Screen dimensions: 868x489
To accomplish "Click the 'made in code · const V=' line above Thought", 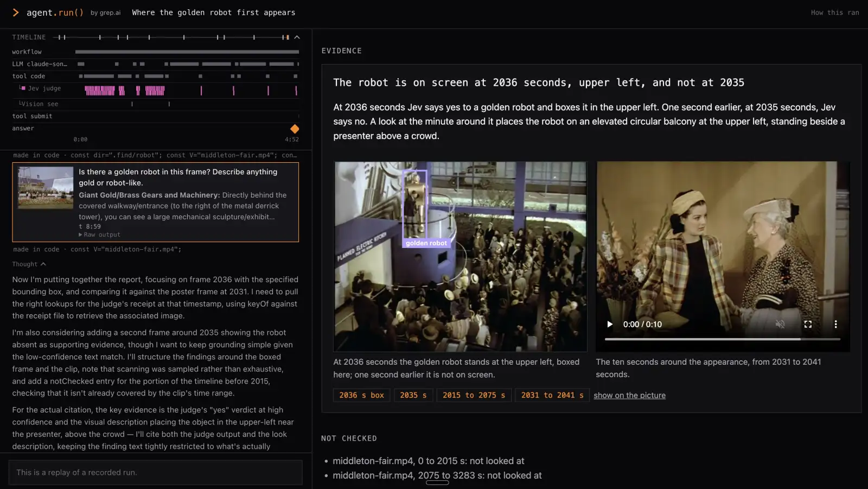I will 97,249.
